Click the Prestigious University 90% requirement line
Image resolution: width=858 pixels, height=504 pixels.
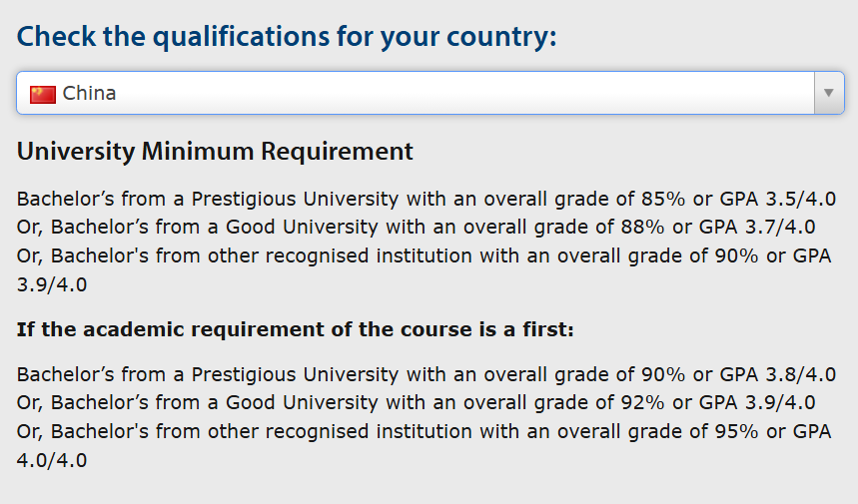coord(427,374)
